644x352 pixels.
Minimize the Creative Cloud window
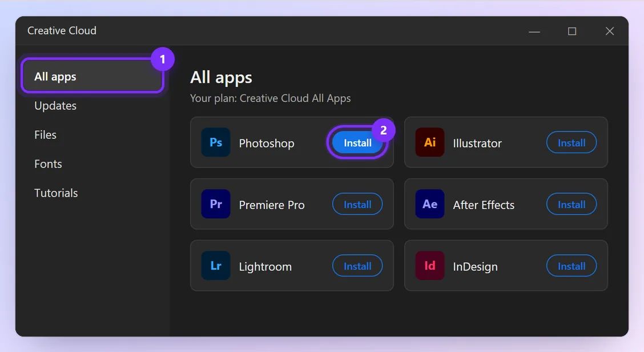[x=534, y=31]
